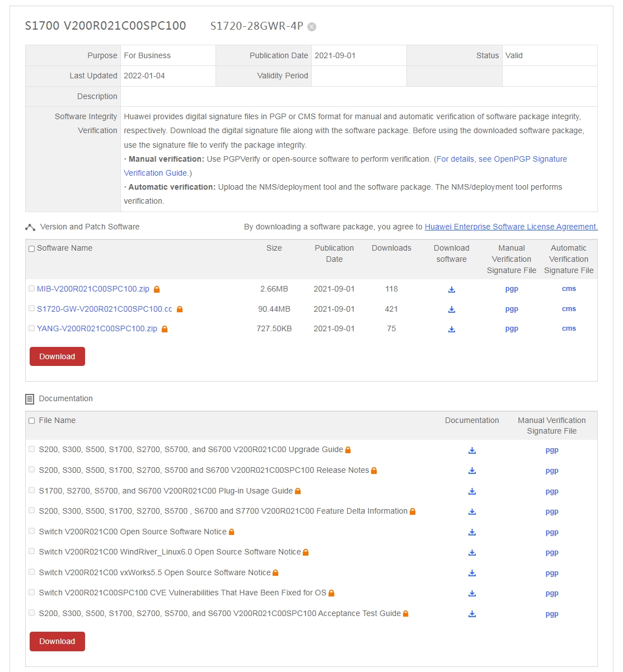Click Download button under Documentation section

(57, 641)
